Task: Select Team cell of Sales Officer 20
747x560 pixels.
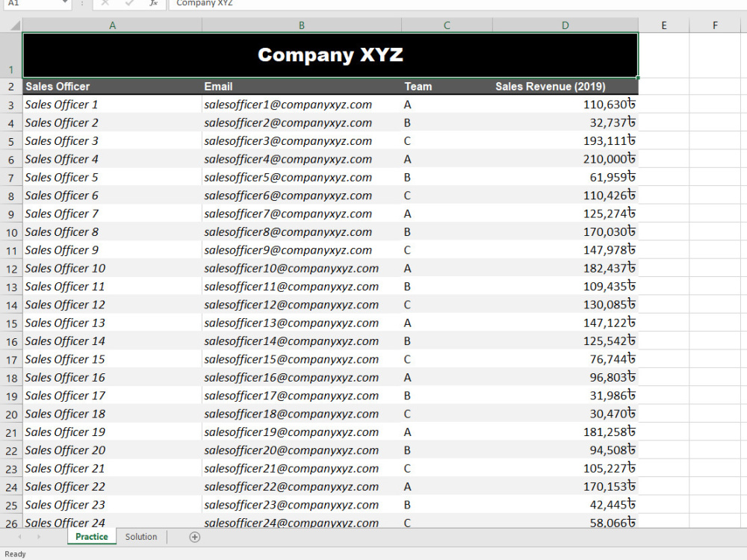Action: pos(447,450)
